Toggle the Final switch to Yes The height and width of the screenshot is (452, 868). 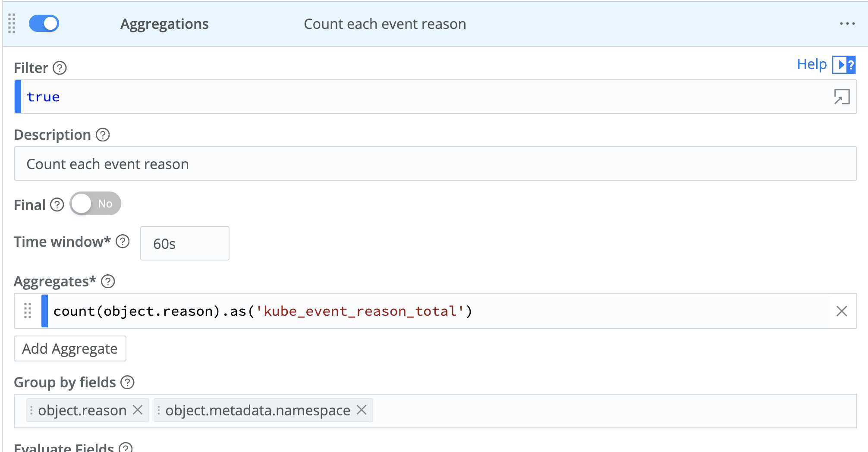95,204
